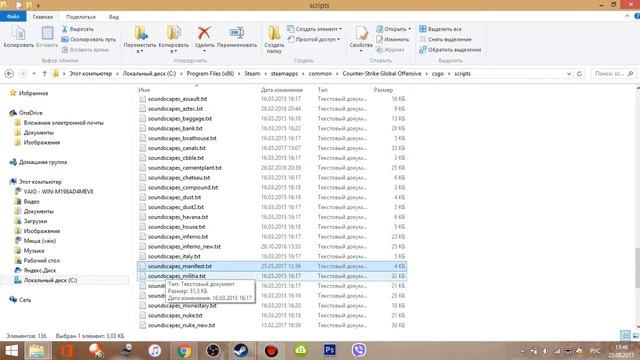Image resolution: width=640 pixels, height=360 pixels.
Task: Open the Переместить в (Move to) menu
Action: [140, 39]
